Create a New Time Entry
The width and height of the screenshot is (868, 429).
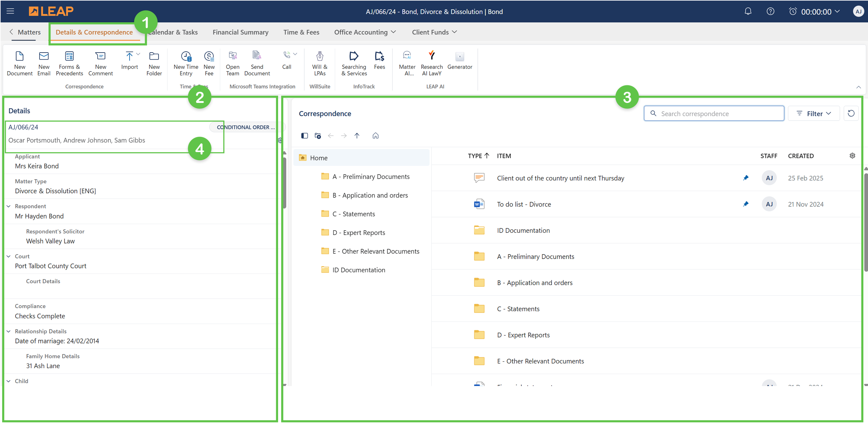tap(186, 56)
